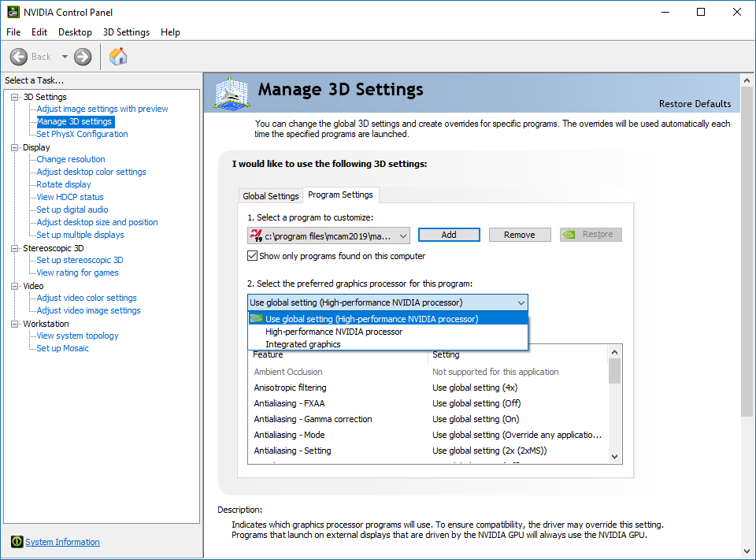
Task: Collapse the Workstation tree node
Action: tap(15, 324)
